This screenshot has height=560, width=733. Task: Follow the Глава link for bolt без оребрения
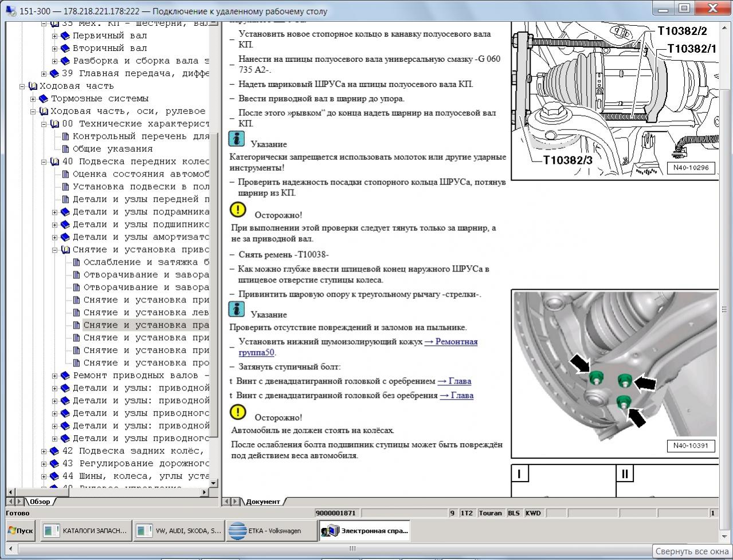coord(456,395)
